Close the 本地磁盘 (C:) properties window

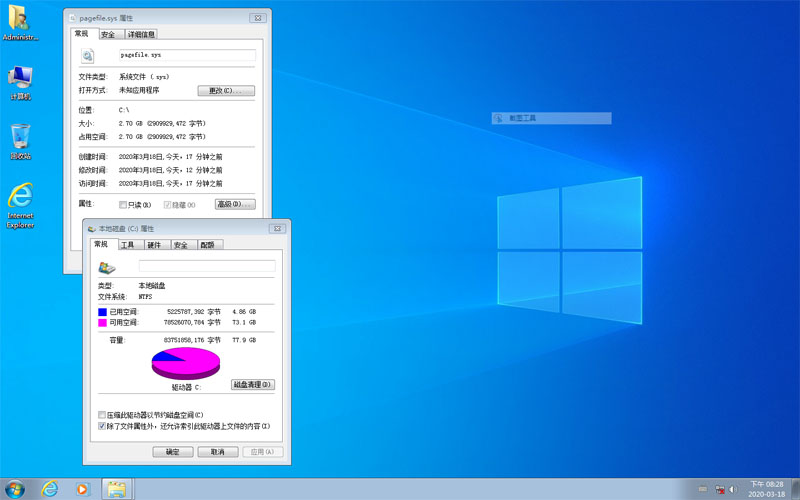tap(278, 229)
